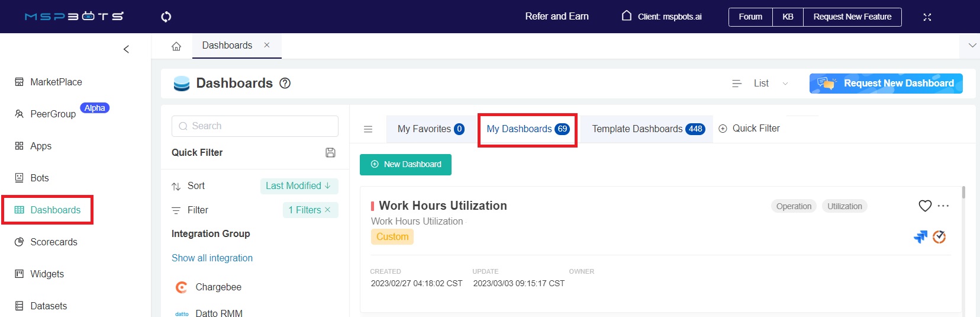Image resolution: width=980 pixels, height=317 pixels.
Task: Toggle fullscreen mode icon in header
Action: [927, 17]
